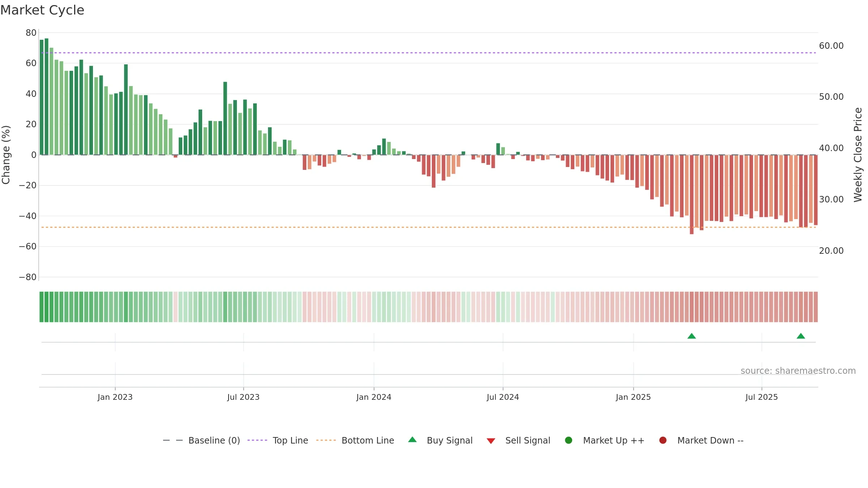Click the source: sharemaestro.com text
The image size is (868, 488).
798,371
